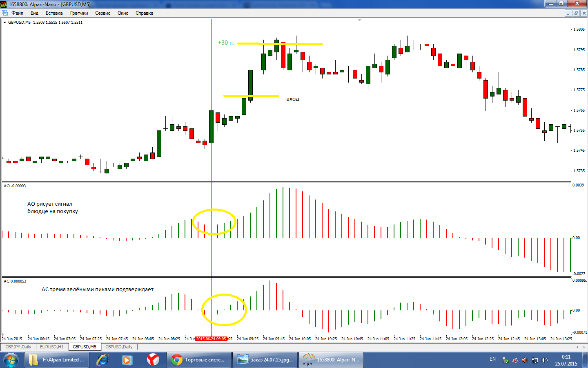Expand the triangle before GBPUSD,M5 chart label

4,22
